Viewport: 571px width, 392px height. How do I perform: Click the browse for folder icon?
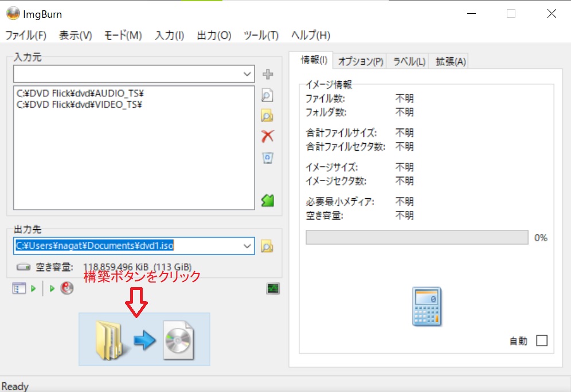tap(267, 116)
